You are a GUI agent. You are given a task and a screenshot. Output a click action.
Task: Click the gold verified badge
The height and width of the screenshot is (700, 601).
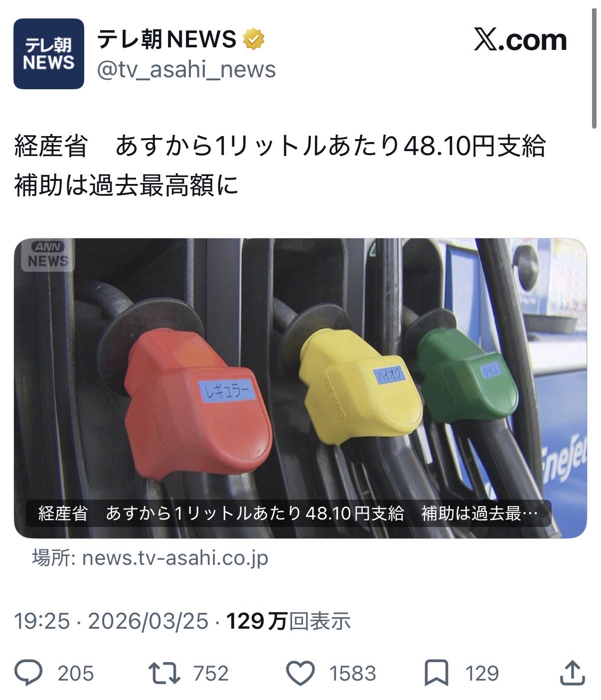coord(254,39)
